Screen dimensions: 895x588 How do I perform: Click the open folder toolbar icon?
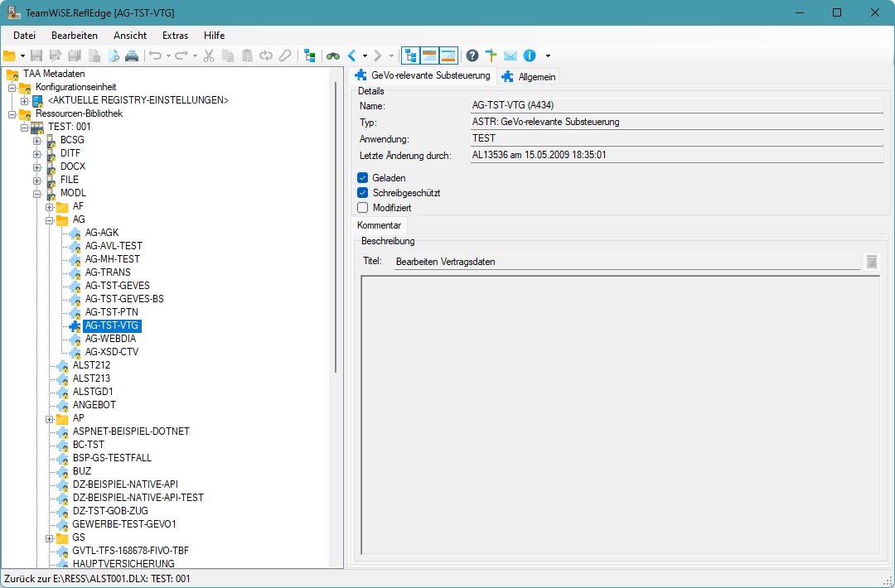point(9,55)
